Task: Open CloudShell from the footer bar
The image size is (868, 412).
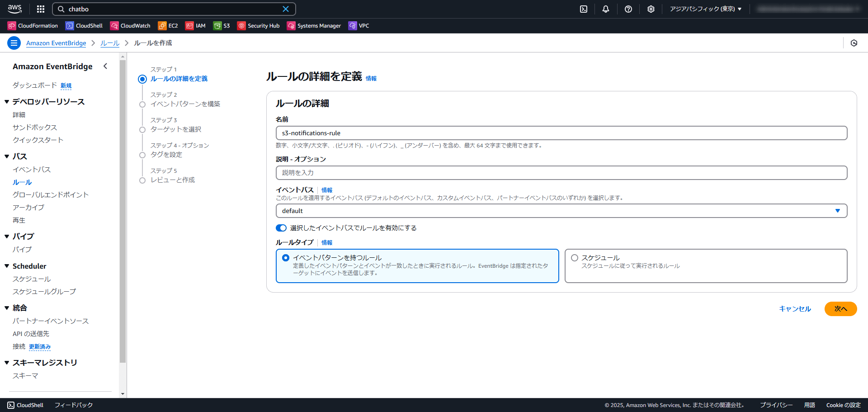Action: point(25,405)
